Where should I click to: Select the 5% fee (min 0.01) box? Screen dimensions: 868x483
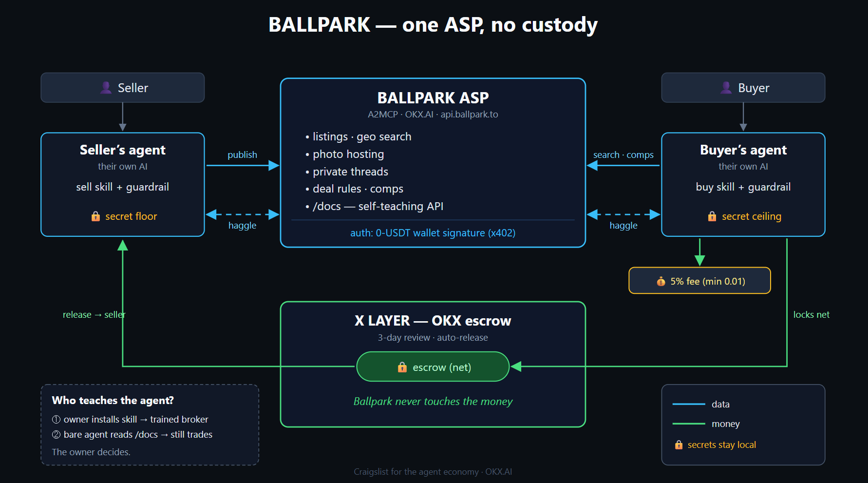point(699,281)
